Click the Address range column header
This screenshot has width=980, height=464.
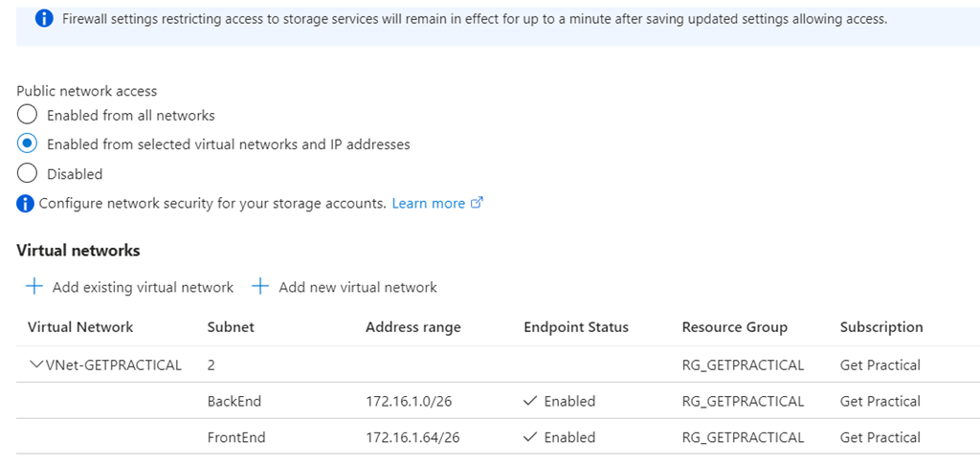(x=412, y=327)
